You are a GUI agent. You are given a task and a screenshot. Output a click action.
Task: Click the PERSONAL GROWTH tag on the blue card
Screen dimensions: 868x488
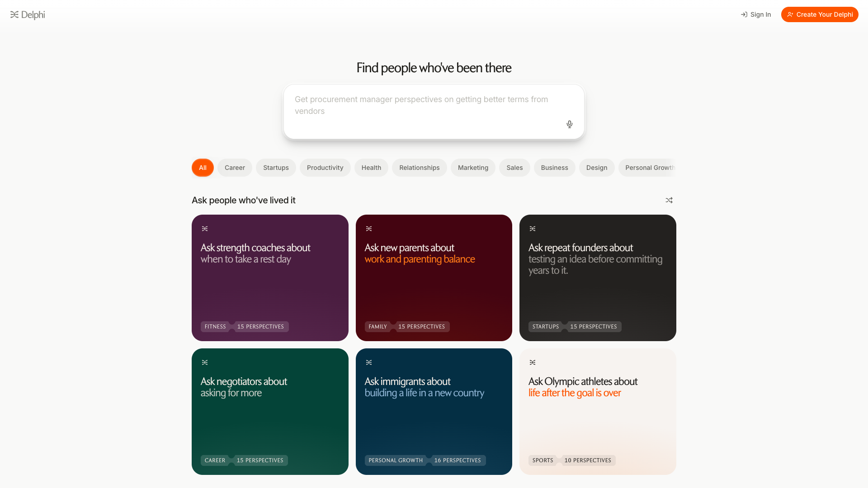point(396,460)
